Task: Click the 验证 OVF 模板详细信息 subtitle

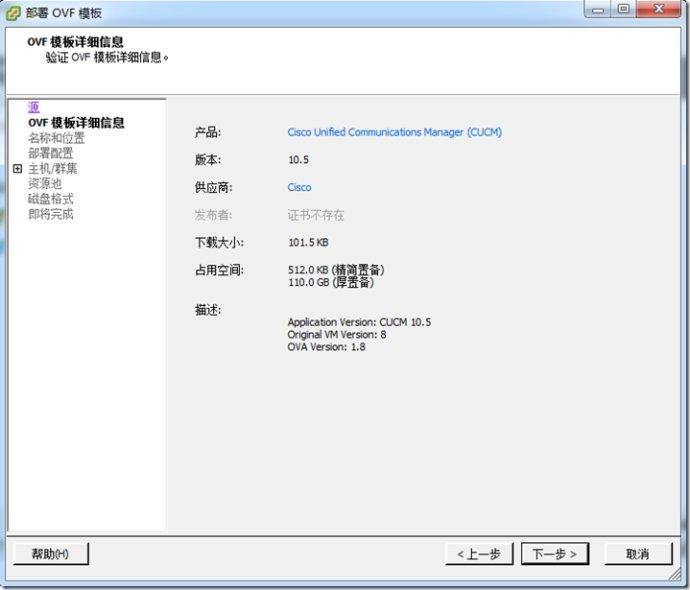Action: click(x=107, y=57)
